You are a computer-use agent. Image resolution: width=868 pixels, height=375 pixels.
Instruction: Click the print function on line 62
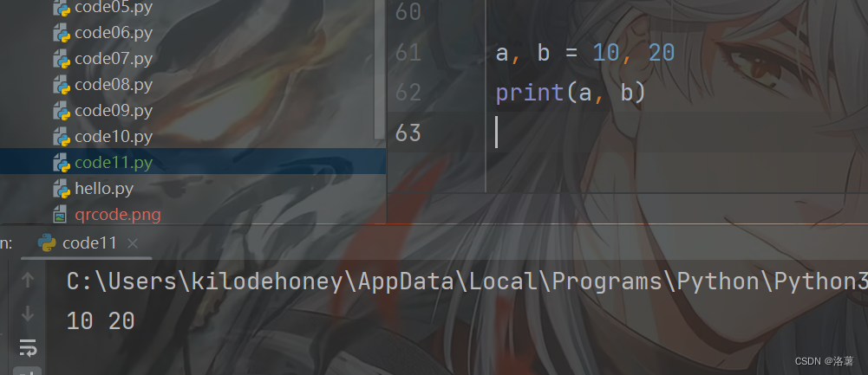[529, 93]
